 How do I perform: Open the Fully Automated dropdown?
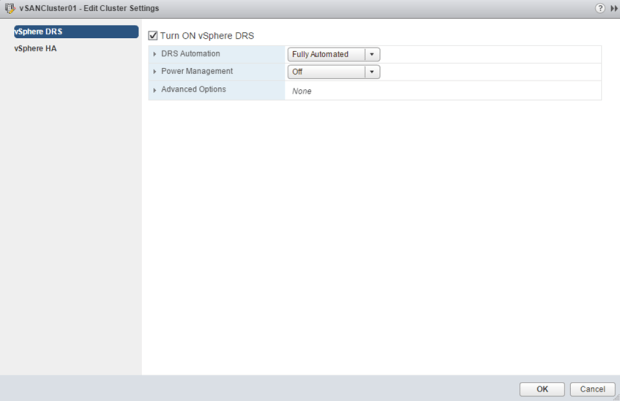point(326,54)
